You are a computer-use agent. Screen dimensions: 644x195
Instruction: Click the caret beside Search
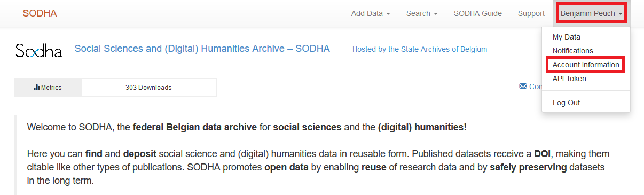[x=436, y=14]
